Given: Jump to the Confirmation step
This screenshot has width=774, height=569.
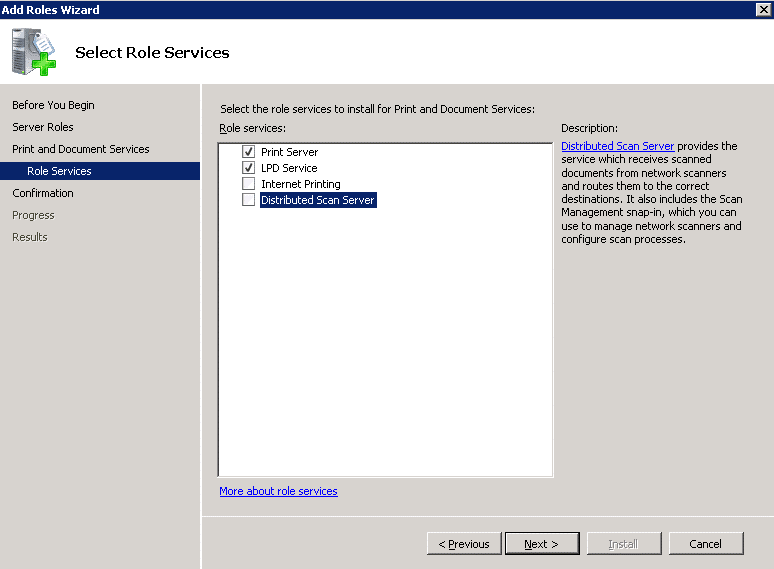Looking at the screenshot, I should [x=43, y=193].
